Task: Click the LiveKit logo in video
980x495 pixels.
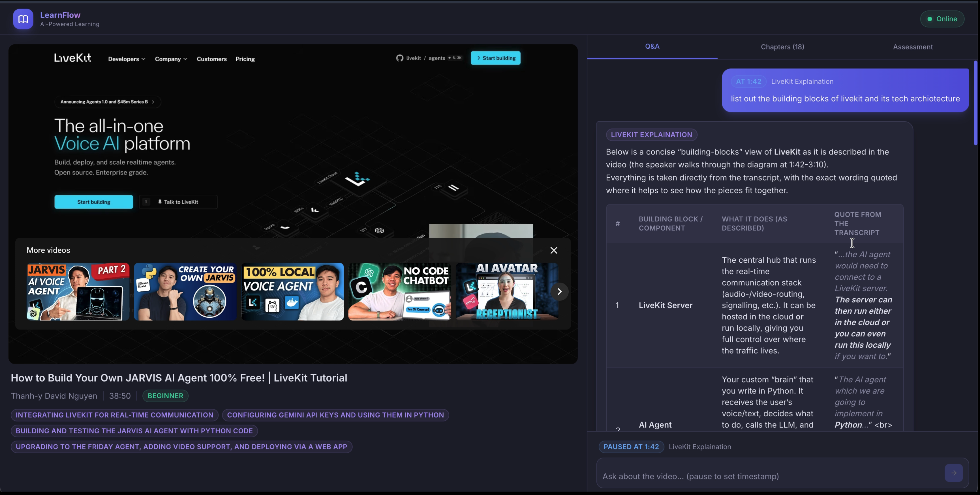Action: pyautogui.click(x=72, y=58)
